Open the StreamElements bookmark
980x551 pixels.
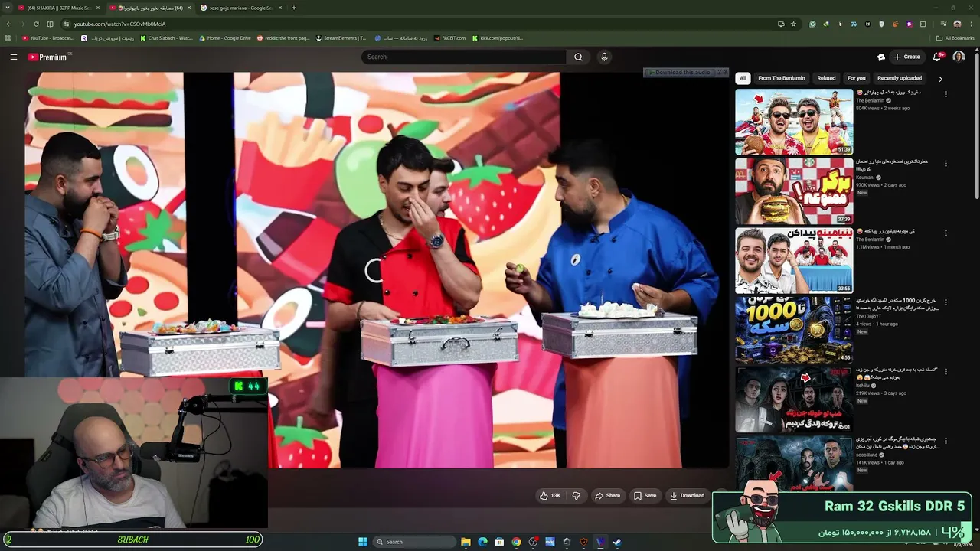point(341,38)
